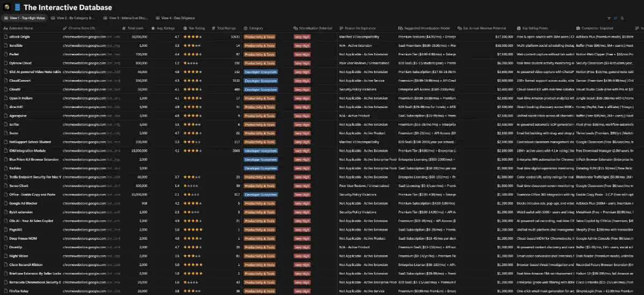Switch to View 2 - By Category tab
This screenshot has height=295, width=644.
[x=78, y=18]
